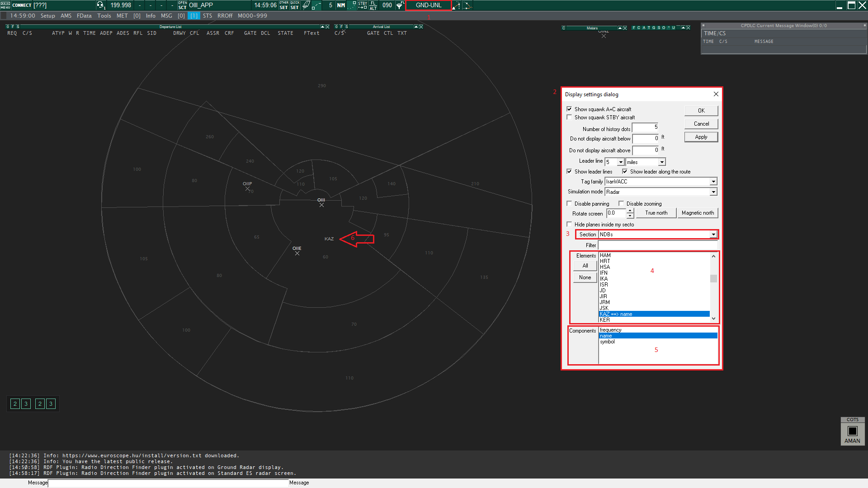
Task: Open the Leader line number dropdown
Action: [621, 162]
